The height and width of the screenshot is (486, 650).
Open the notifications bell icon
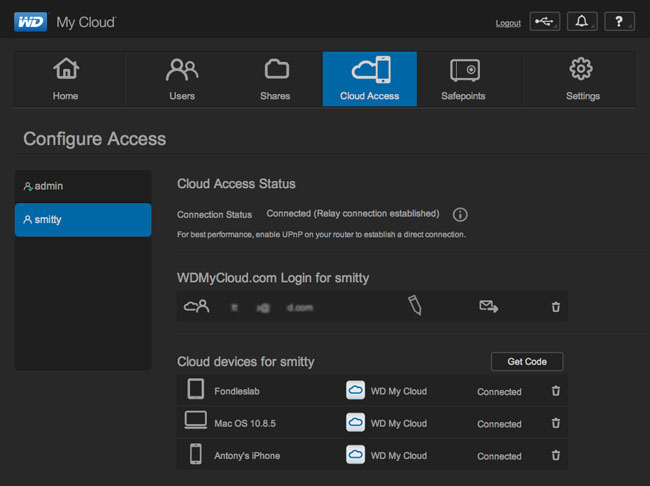(582, 21)
